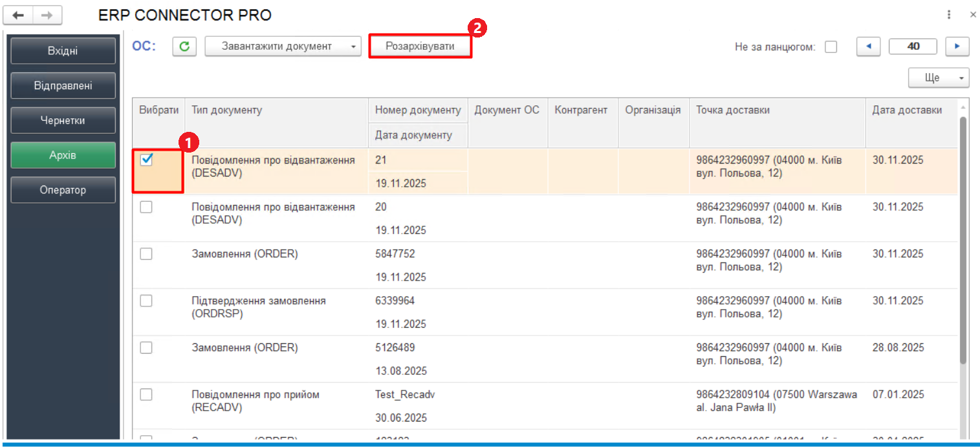Enable the 'Не за ланцюгом' checkbox
The width and height of the screenshot is (980, 448).
(831, 47)
